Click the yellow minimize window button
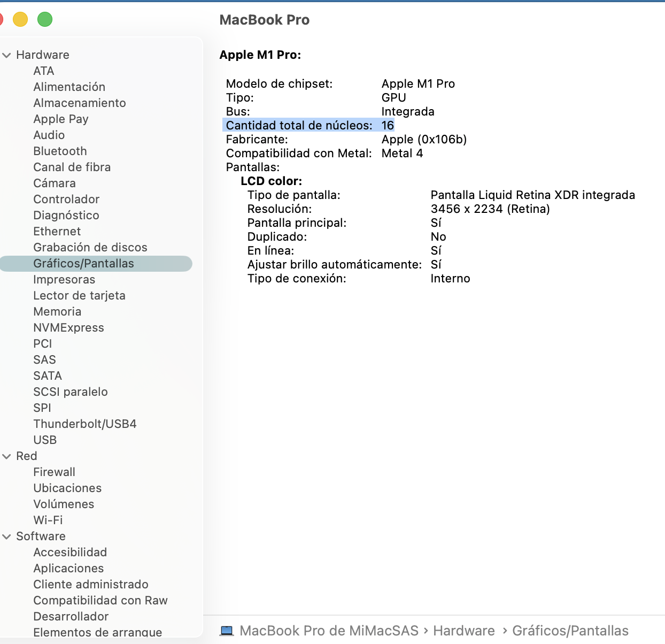 [x=20, y=20]
